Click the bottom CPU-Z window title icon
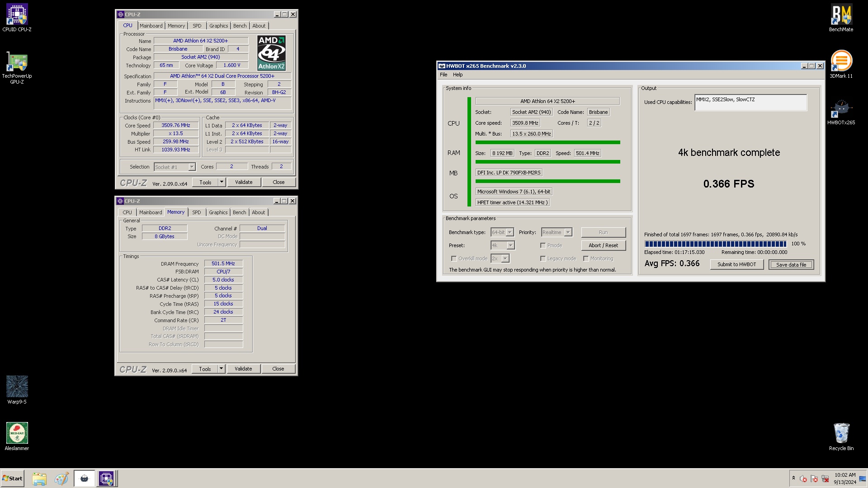The height and width of the screenshot is (488, 868). pos(120,201)
